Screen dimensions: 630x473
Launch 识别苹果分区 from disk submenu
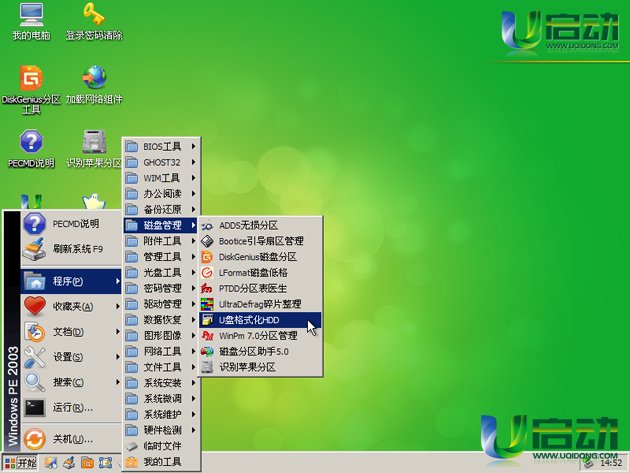click(260, 367)
